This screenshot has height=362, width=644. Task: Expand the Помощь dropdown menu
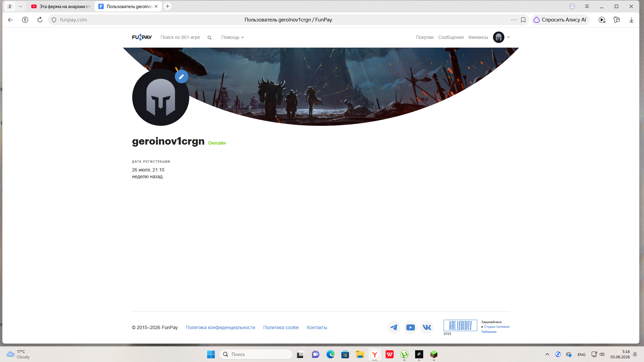tap(233, 38)
